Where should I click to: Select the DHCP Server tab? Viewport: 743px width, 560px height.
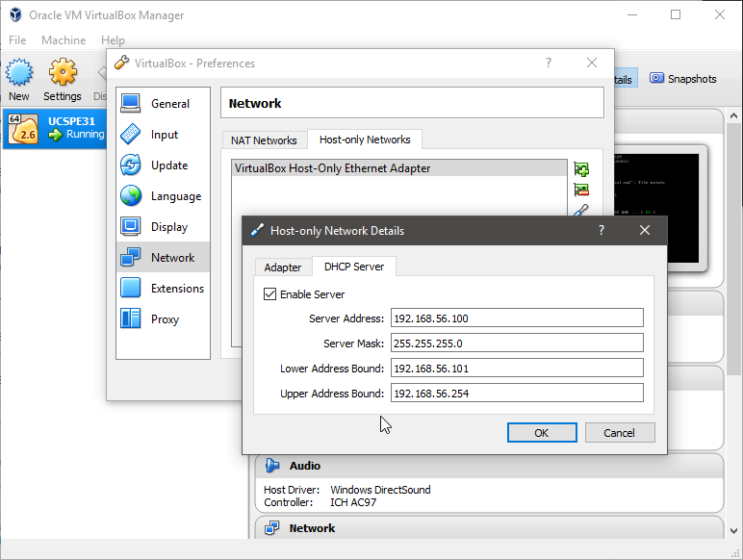[x=354, y=267]
